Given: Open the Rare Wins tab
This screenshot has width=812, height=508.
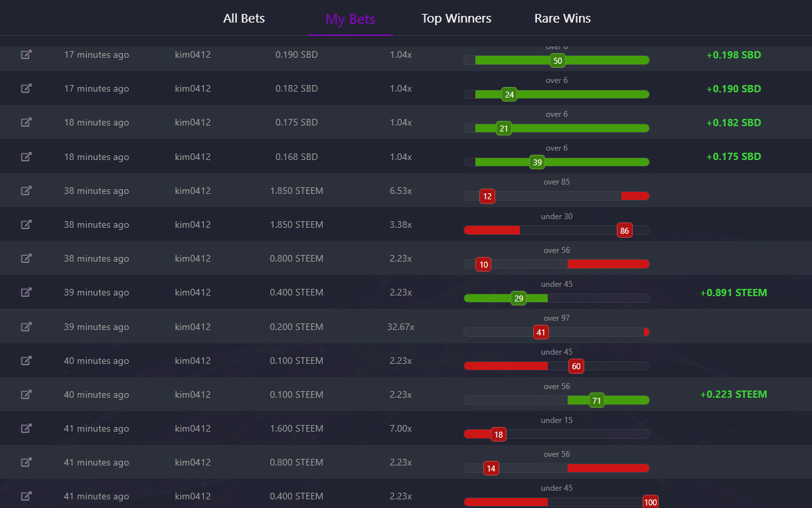Looking at the screenshot, I should tap(562, 19).
